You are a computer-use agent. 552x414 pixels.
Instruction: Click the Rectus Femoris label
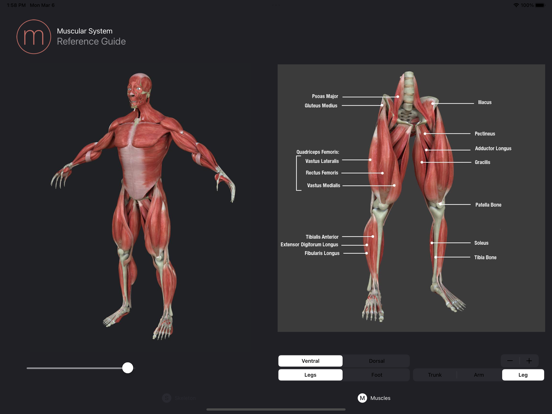point(322,173)
